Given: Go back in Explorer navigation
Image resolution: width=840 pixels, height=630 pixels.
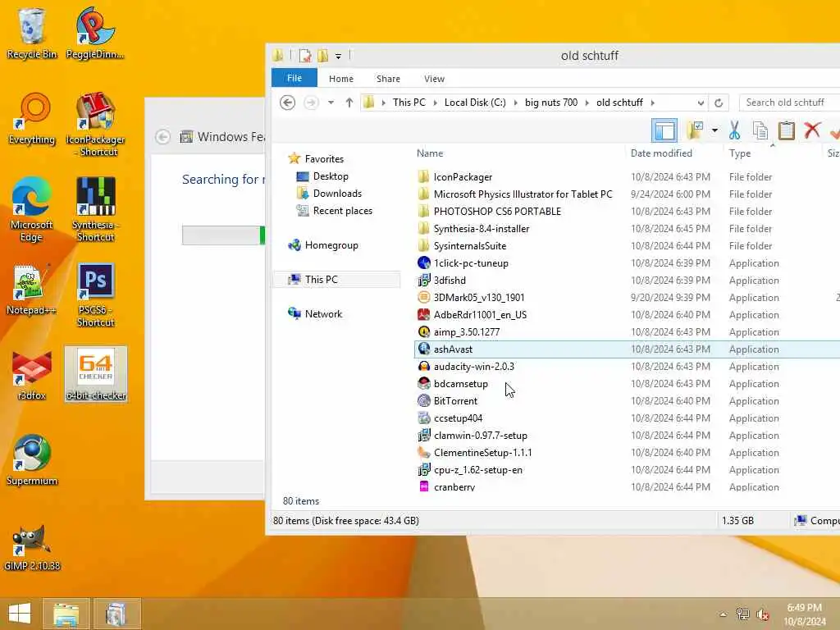Looking at the screenshot, I should [288, 103].
